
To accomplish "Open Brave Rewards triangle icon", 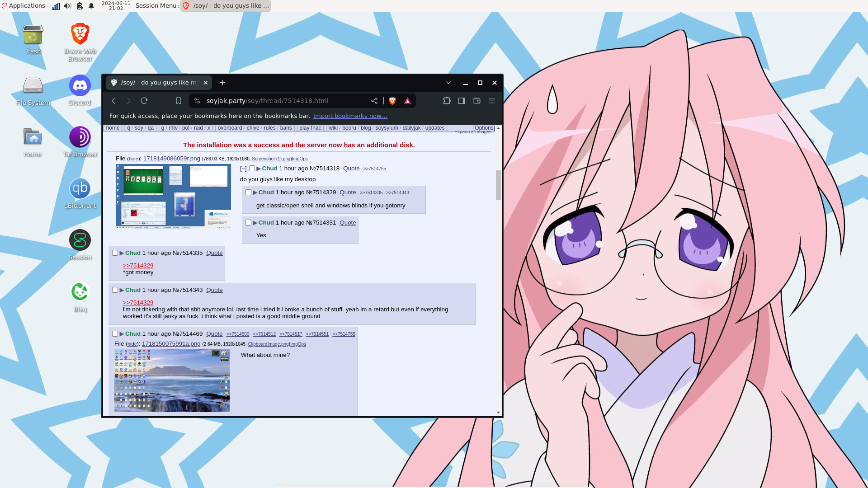I will (407, 101).
